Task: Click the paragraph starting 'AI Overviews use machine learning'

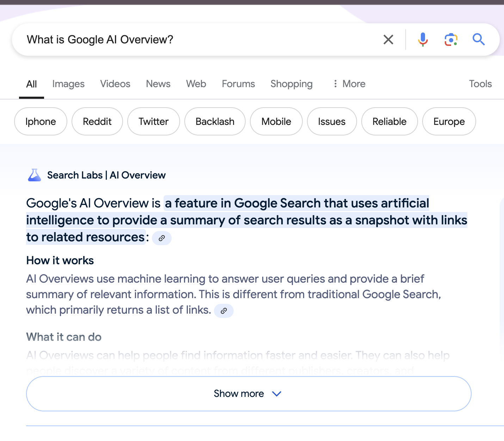Action: (234, 294)
